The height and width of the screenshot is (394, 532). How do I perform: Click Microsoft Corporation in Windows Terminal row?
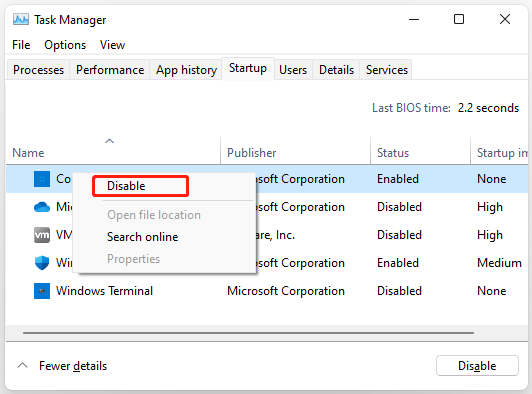pyautogui.click(x=286, y=291)
